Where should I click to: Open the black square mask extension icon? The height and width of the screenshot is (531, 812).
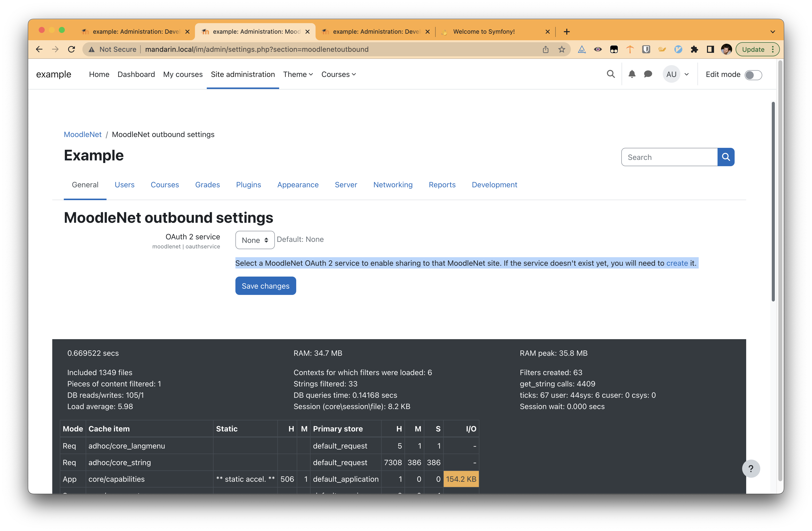point(614,49)
